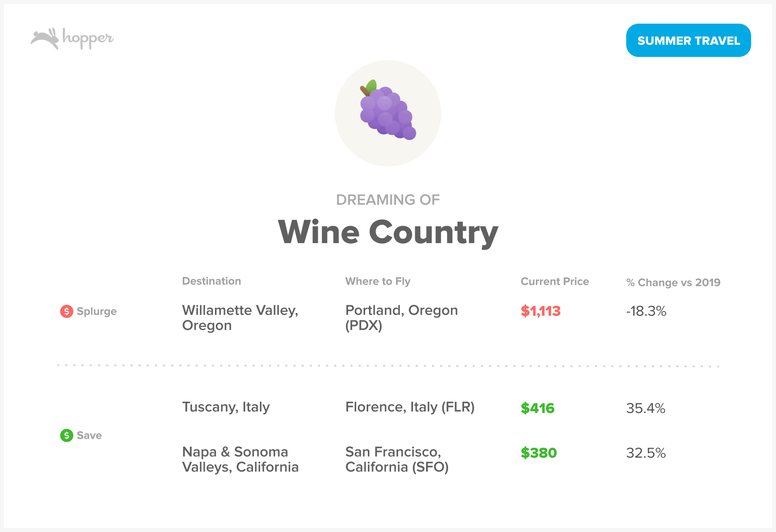Click the Current Price column header
Screen dimensions: 776x532
554,282
